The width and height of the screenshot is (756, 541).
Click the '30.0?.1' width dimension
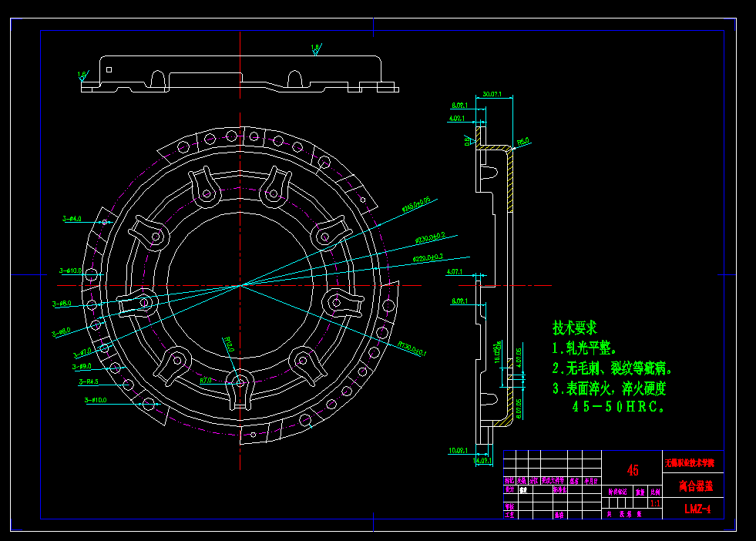tap(492, 94)
